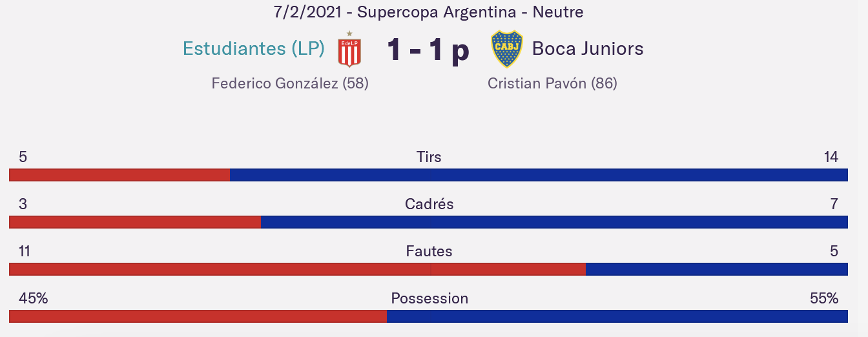Click the 55% possession value
Viewport: 868px width, 337px height.
tap(823, 298)
